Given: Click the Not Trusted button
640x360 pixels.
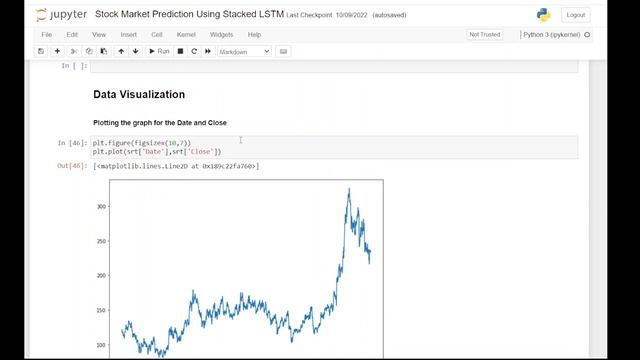Looking at the screenshot, I should tap(484, 35).
